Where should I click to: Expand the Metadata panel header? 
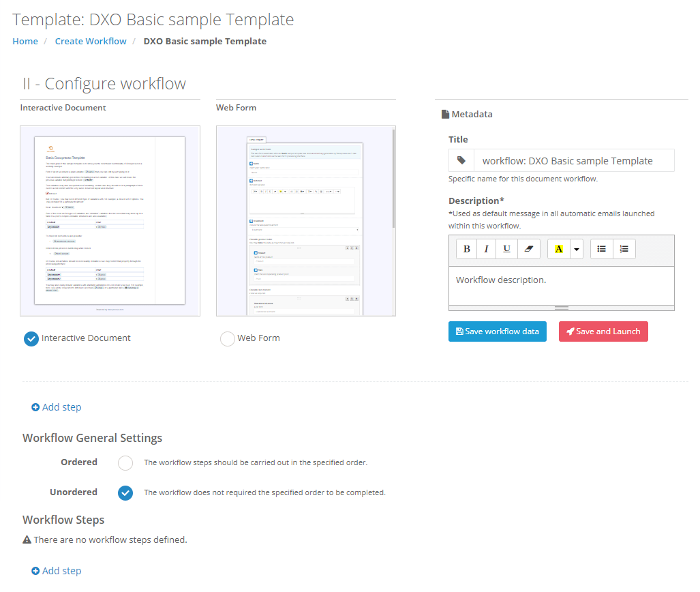pos(471,114)
